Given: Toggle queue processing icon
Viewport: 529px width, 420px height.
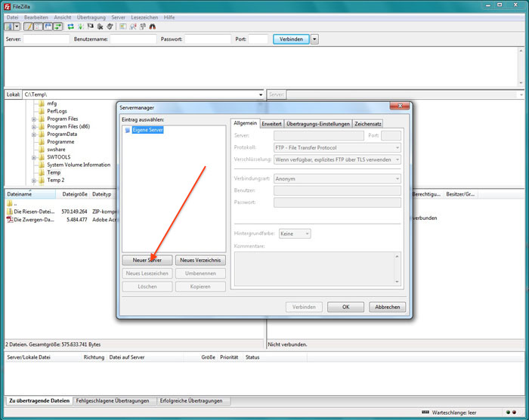Looking at the screenshot, I should (81, 26).
